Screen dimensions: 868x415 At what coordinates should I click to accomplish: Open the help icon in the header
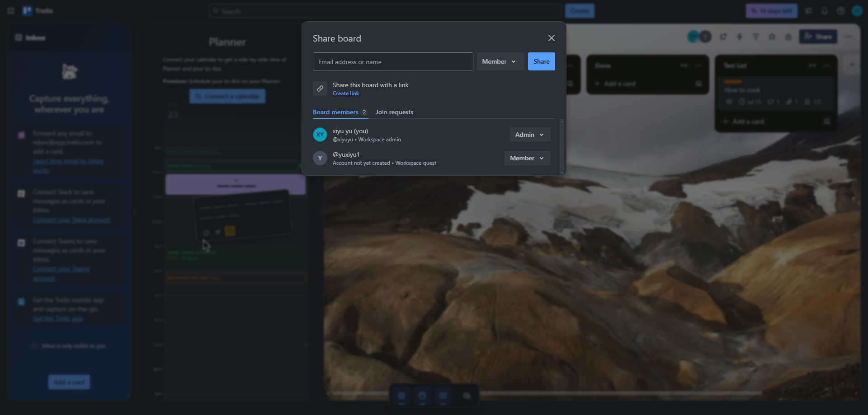840,11
